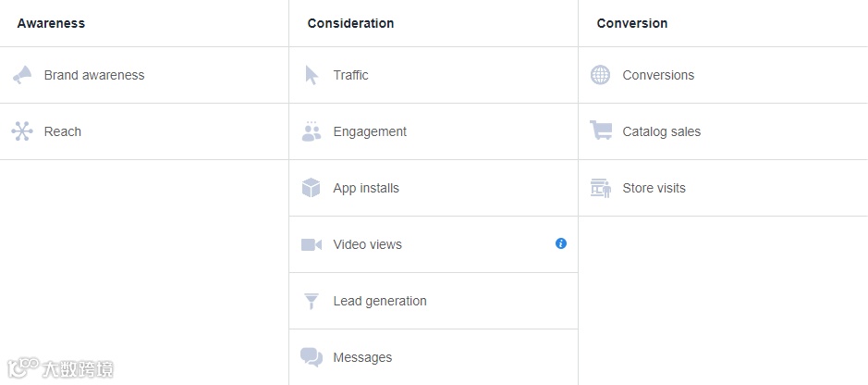This screenshot has height=385, width=868.
Task: Click the Traffic cursor icon
Action: pos(312,75)
